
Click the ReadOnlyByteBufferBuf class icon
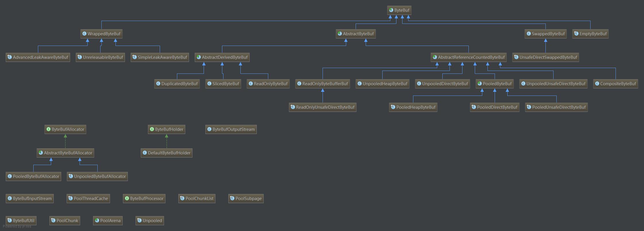[299, 84]
